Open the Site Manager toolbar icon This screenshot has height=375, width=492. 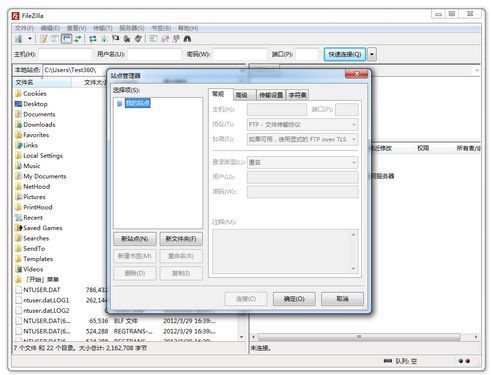[x=19, y=39]
